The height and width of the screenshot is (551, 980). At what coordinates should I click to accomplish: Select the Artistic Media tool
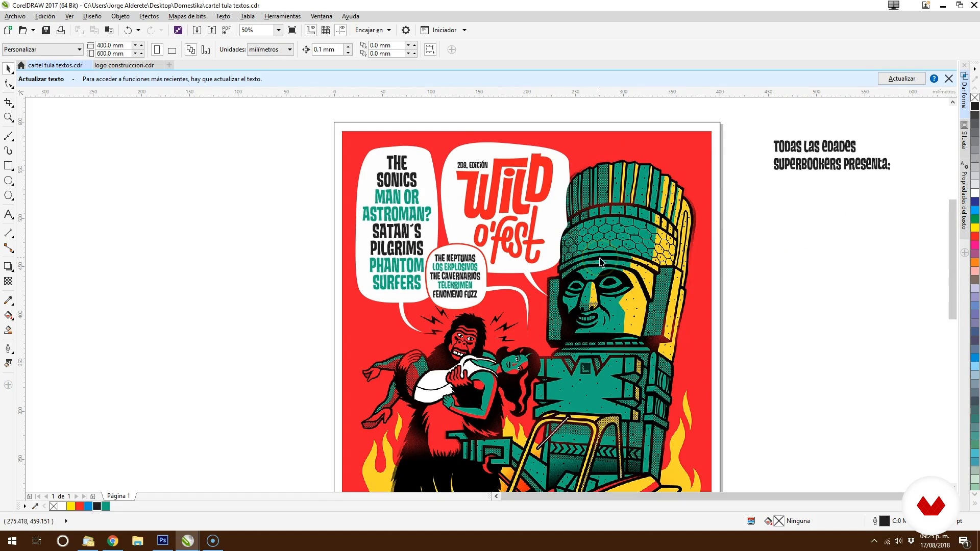8,151
